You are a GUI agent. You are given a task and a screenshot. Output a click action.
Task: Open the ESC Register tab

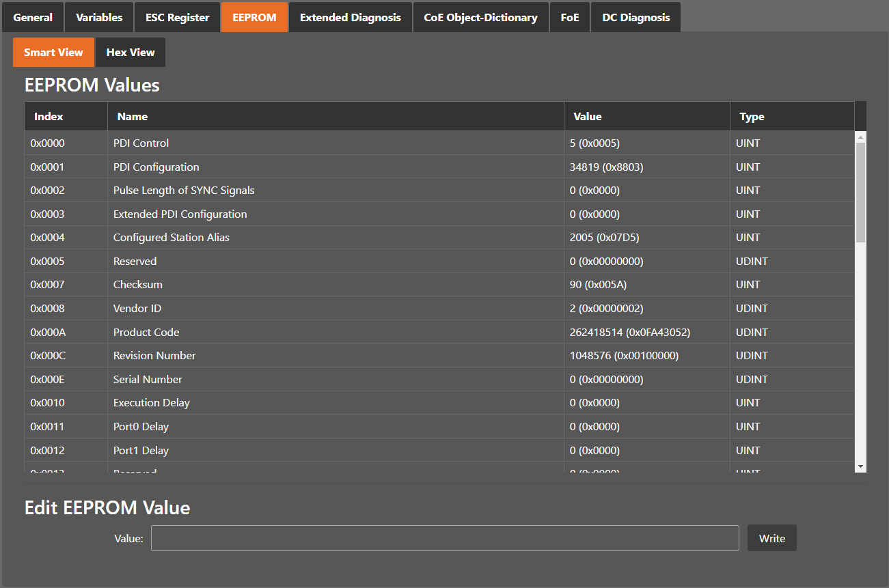point(177,17)
